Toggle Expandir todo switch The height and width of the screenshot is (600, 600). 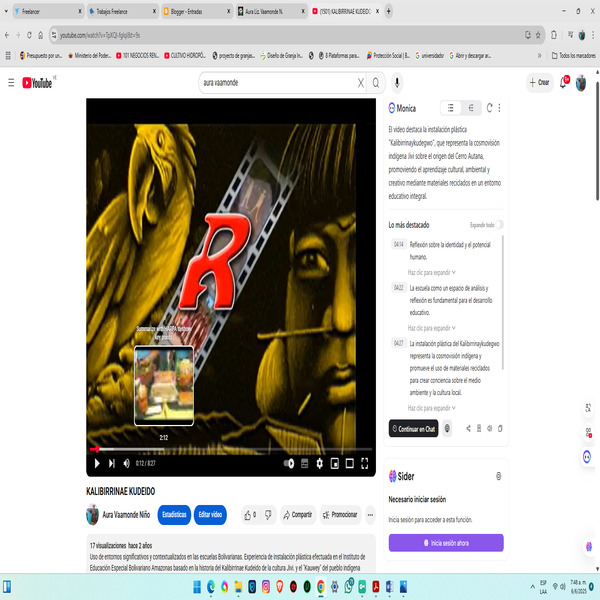pyautogui.click(x=499, y=225)
